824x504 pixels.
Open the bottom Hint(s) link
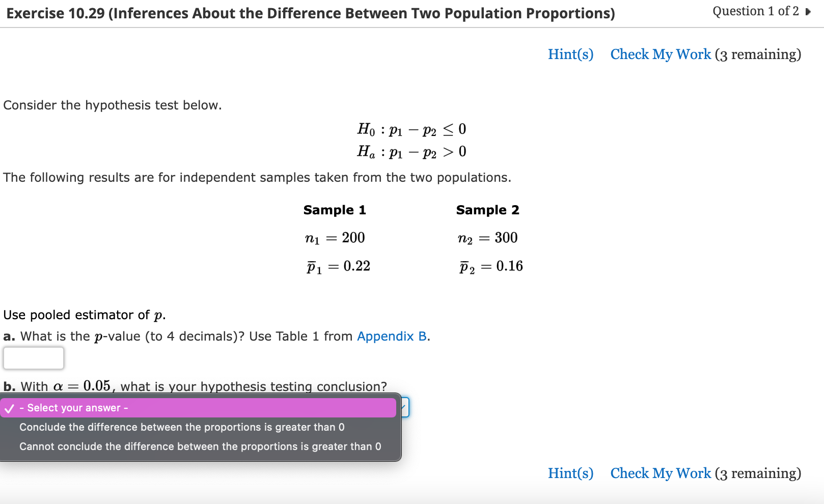pyautogui.click(x=570, y=473)
